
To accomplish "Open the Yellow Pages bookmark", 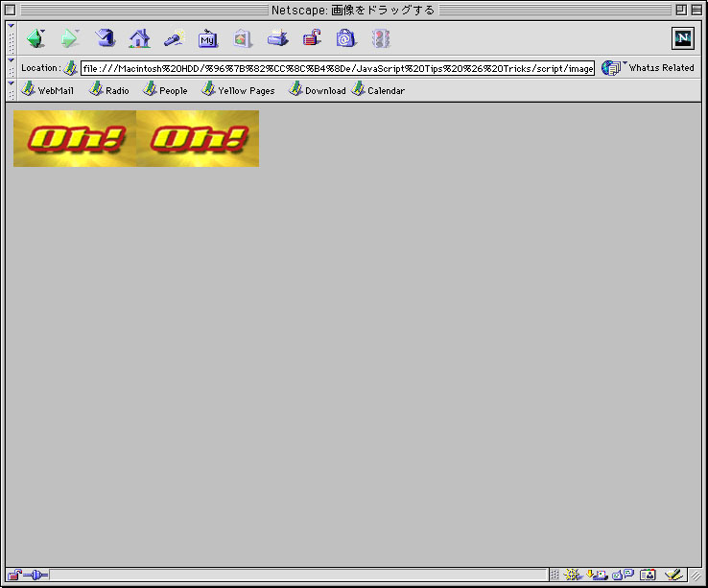I will [x=238, y=90].
